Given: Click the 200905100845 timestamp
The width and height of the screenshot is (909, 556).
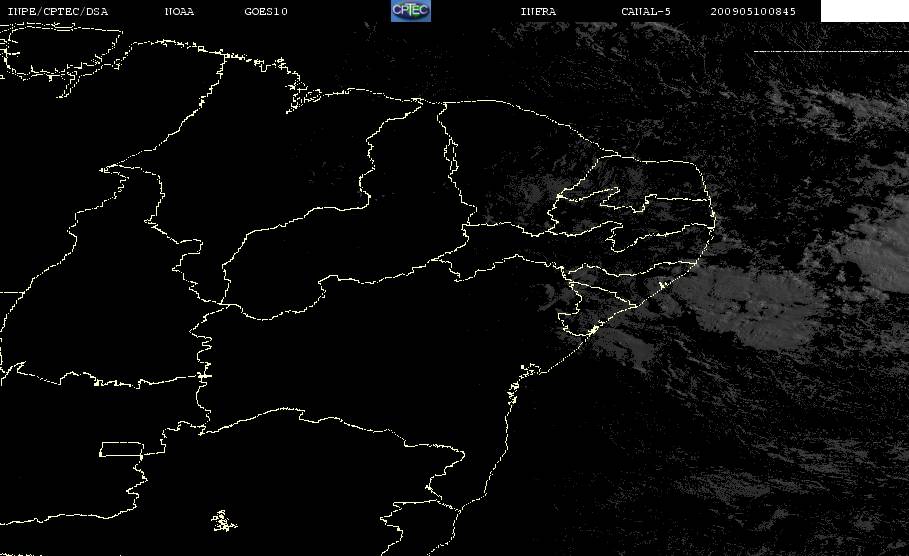Looking at the screenshot, I should (x=753, y=12).
